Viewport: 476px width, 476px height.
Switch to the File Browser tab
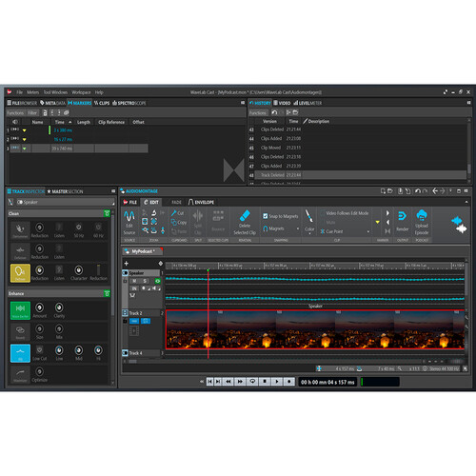(x=22, y=103)
